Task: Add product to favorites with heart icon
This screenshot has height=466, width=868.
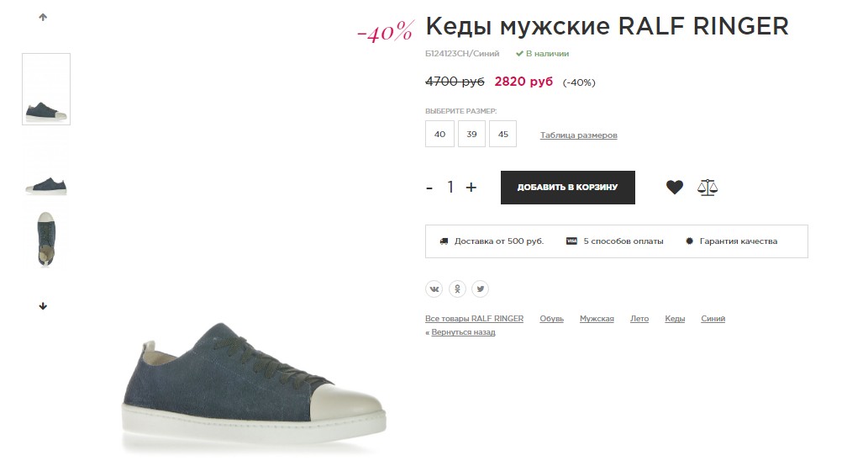Action: pyautogui.click(x=674, y=188)
